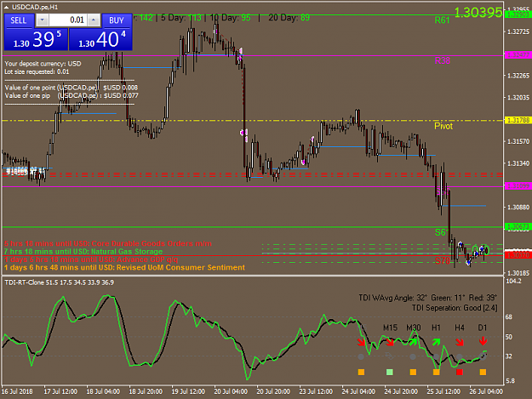Click the magenta 1.31099 price tag

coord(518,186)
